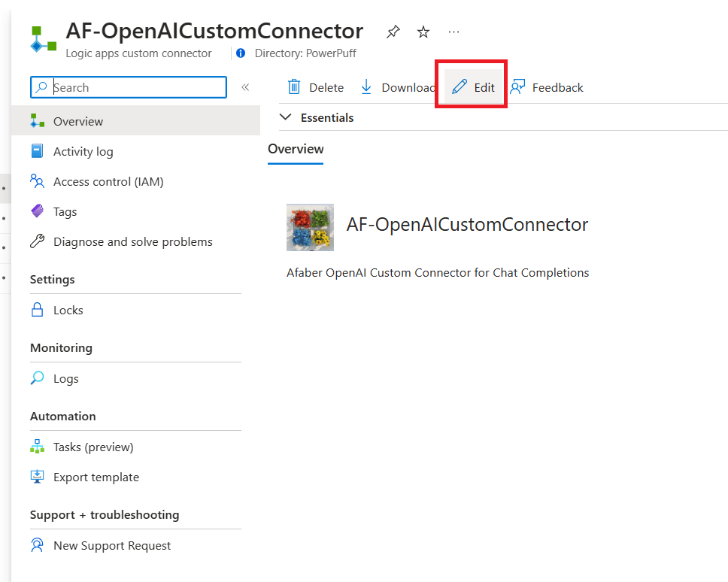728x582 pixels.
Task: Collapse the sidebar with double chevron
Action: click(245, 87)
